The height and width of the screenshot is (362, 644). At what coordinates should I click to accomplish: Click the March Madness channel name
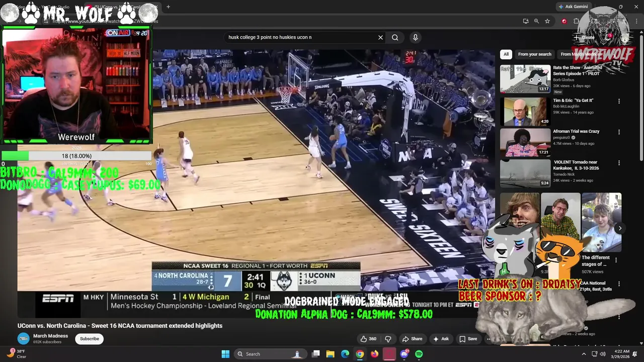(50, 336)
